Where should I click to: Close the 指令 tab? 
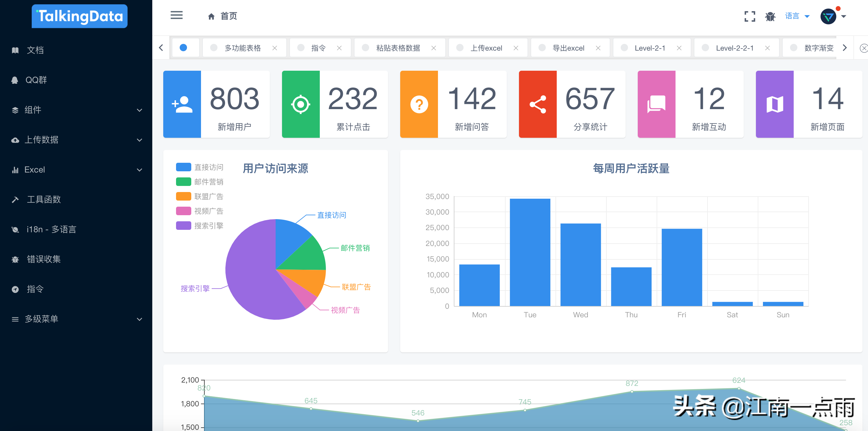pyautogui.click(x=339, y=48)
